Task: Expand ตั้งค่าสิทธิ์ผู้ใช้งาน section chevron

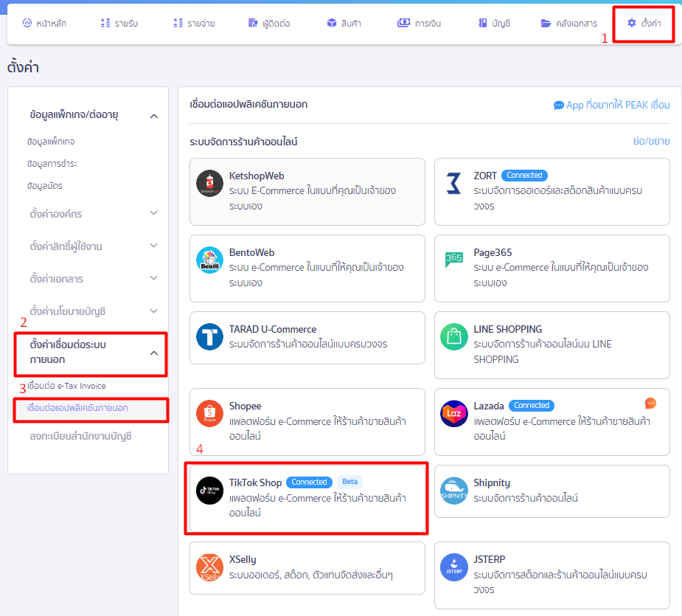Action: (x=153, y=246)
